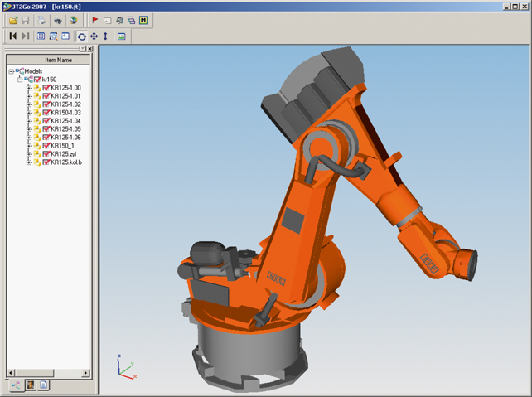Open the binoculars Find tool
532x397 pixels.
pos(58,21)
